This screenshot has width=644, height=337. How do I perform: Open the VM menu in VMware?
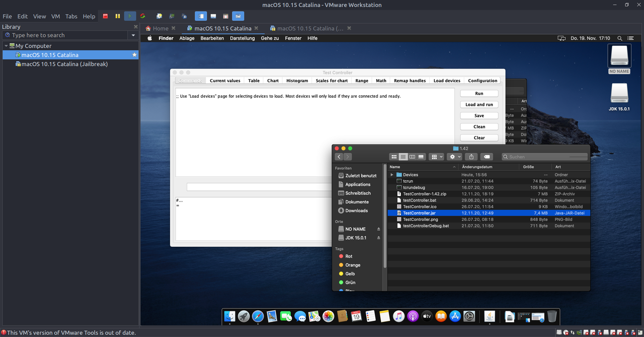tap(55, 16)
